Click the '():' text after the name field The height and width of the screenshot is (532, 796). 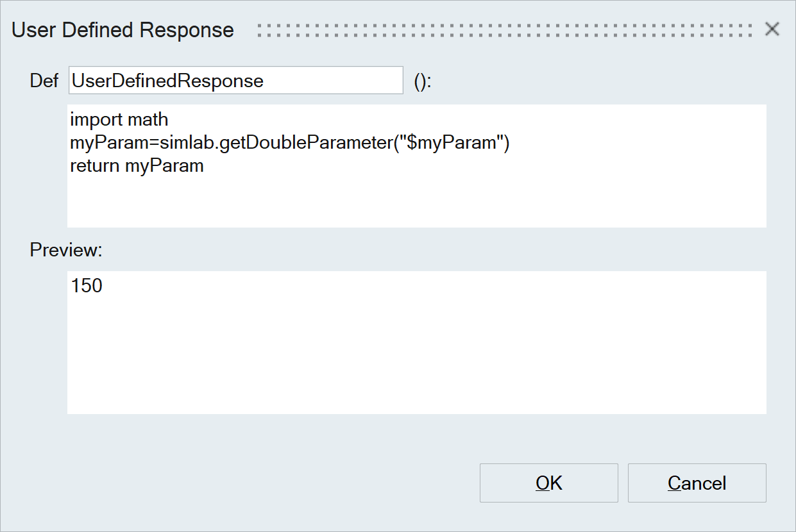click(x=423, y=81)
